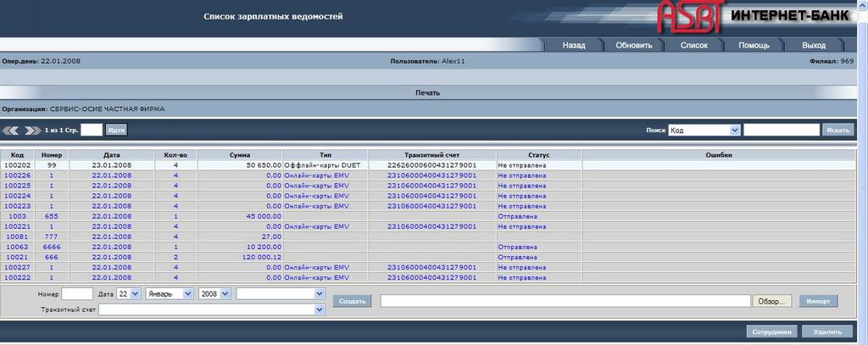Open the Назад navigation tab
The width and height of the screenshot is (868, 345).
click(574, 45)
